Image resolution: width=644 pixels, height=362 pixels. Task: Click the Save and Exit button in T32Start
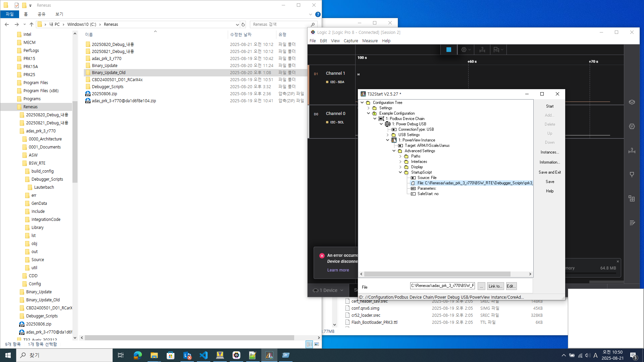549,172
